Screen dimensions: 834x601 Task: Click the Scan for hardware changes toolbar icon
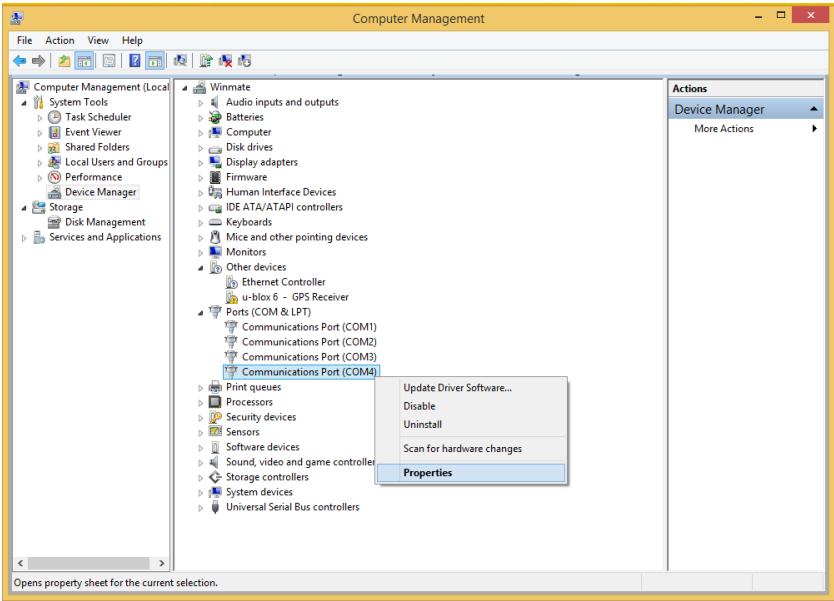[x=180, y=61]
